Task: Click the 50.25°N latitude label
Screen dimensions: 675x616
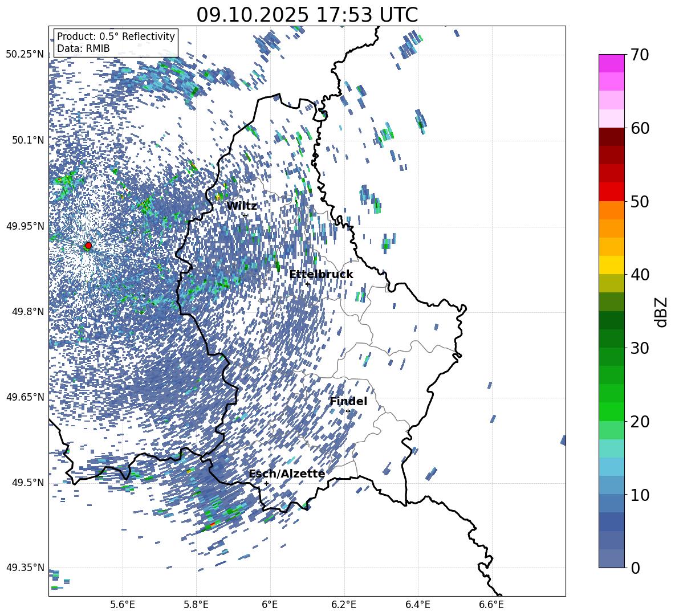Action: point(25,55)
